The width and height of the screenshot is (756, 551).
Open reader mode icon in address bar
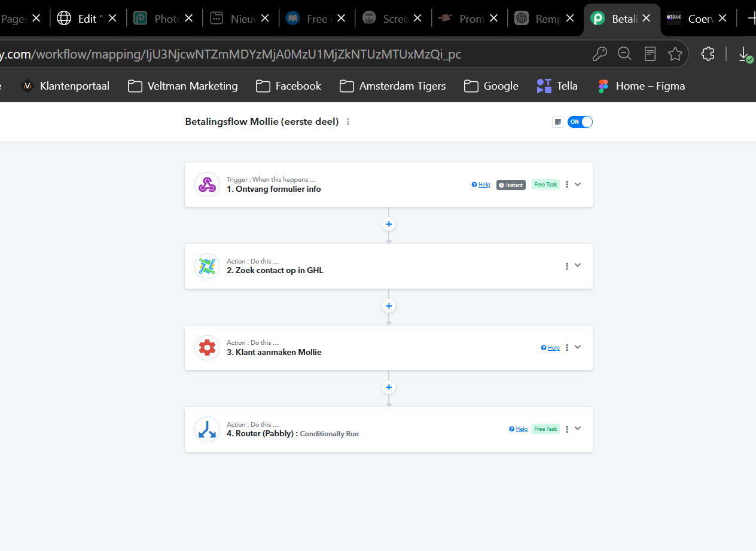(650, 54)
